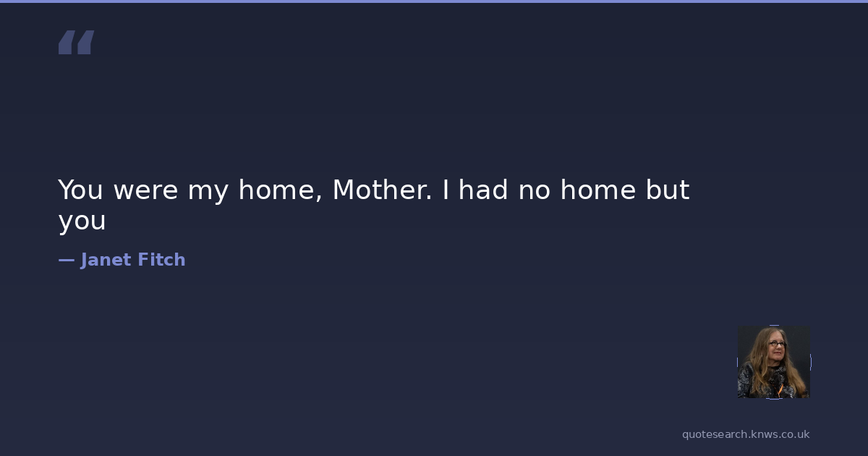The width and height of the screenshot is (868, 456).
Task: Click the first word "You" of the quote
Action: [80, 190]
